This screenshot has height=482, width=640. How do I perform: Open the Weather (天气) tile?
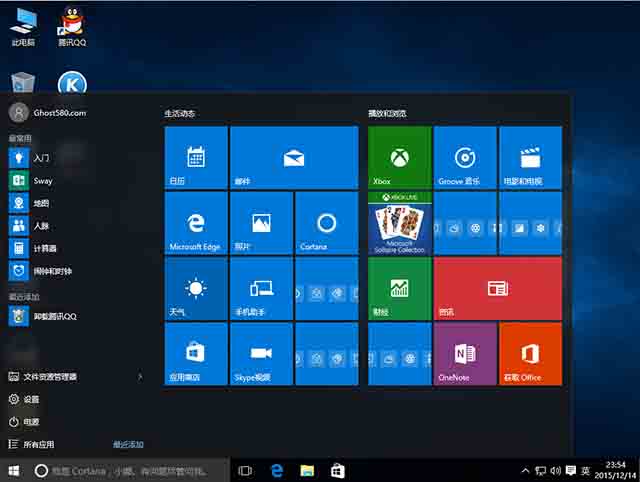point(196,289)
